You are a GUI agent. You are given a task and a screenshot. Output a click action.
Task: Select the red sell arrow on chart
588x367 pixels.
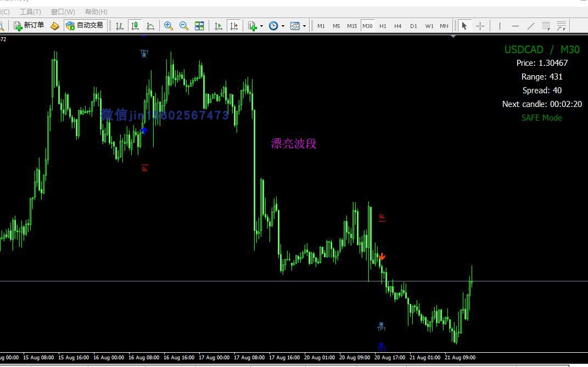[382, 256]
